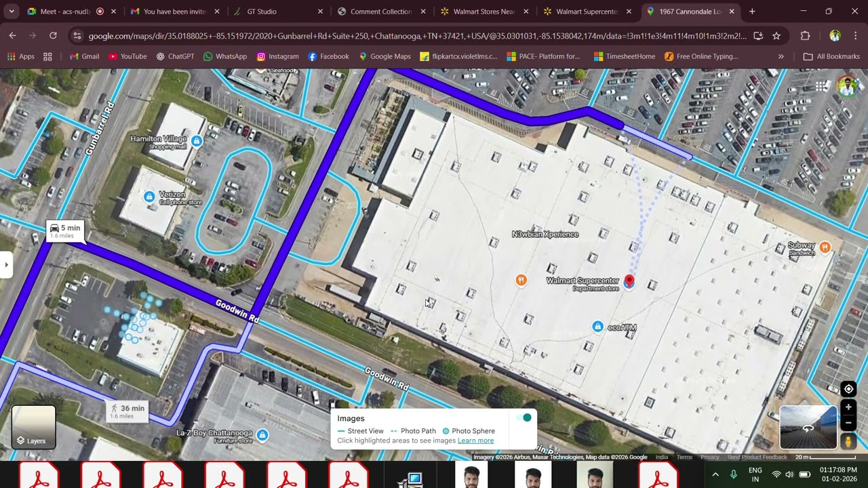The height and width of the screenshot is (488, 868).
Task: Click the install app icon in address bar
Action: click(758, 36)
